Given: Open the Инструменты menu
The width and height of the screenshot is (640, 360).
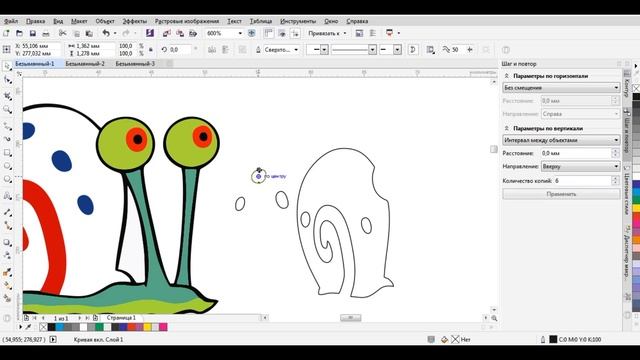Looking at the screenshot, I should (x=298, y=21).
